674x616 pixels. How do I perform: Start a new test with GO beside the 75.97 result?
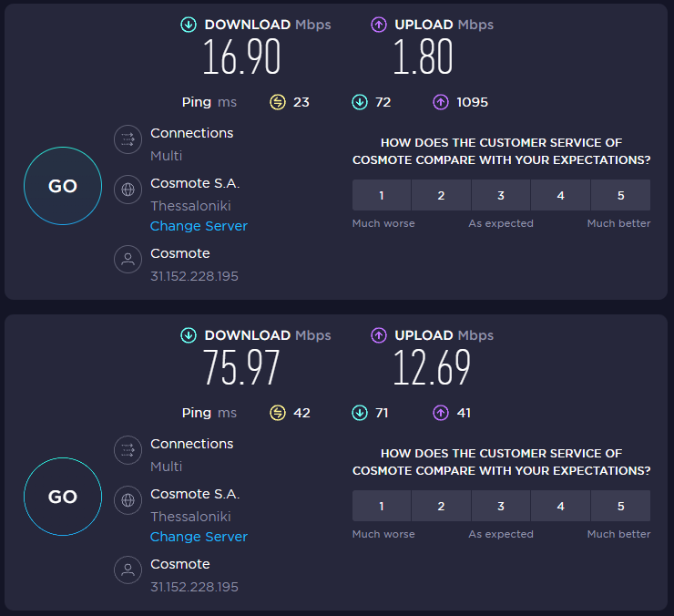tap(62, 497)
